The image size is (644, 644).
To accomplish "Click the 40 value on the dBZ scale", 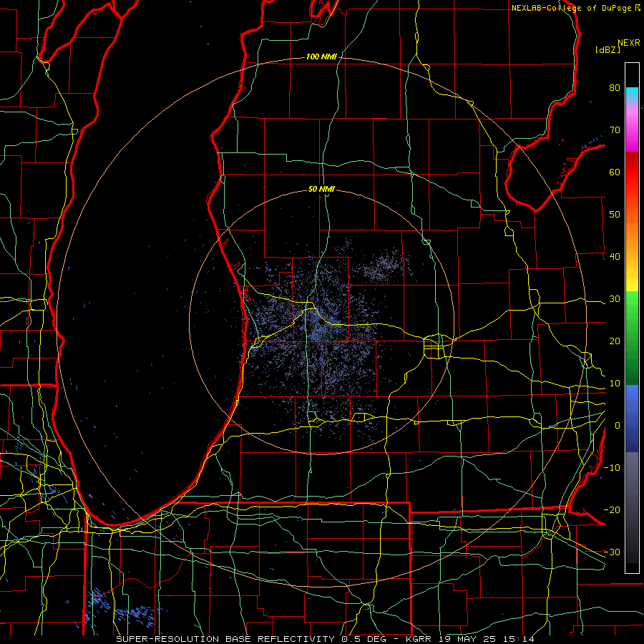I will (x=615, y=256).
